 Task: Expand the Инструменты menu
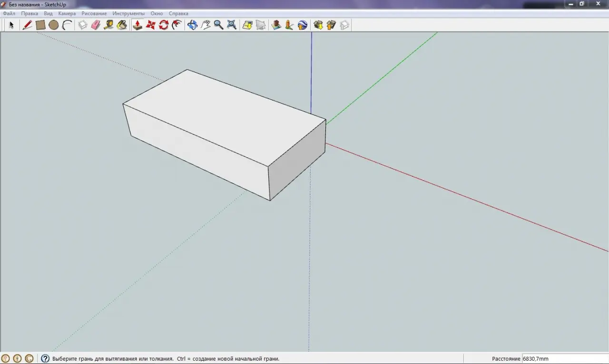click(128, 13)
